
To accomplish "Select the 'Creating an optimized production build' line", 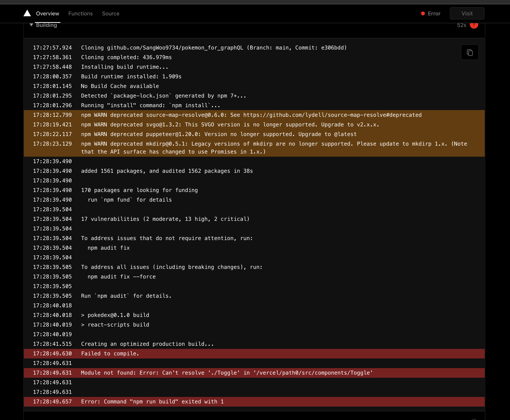I will coord(147,344).
